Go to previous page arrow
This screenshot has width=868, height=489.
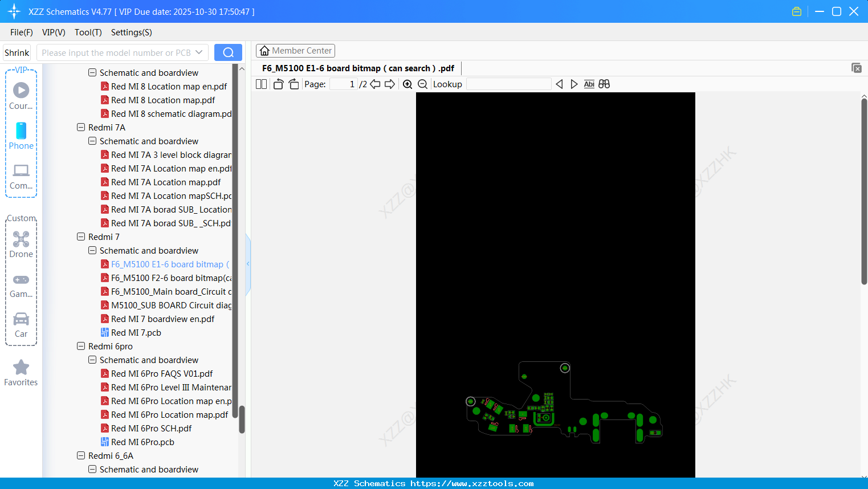click(x=375, y=84)
